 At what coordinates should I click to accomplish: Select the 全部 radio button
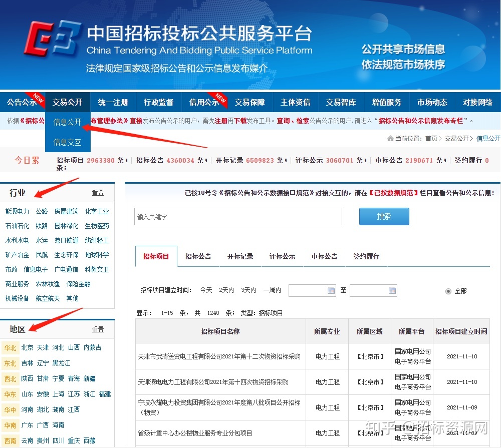(448, 291)
